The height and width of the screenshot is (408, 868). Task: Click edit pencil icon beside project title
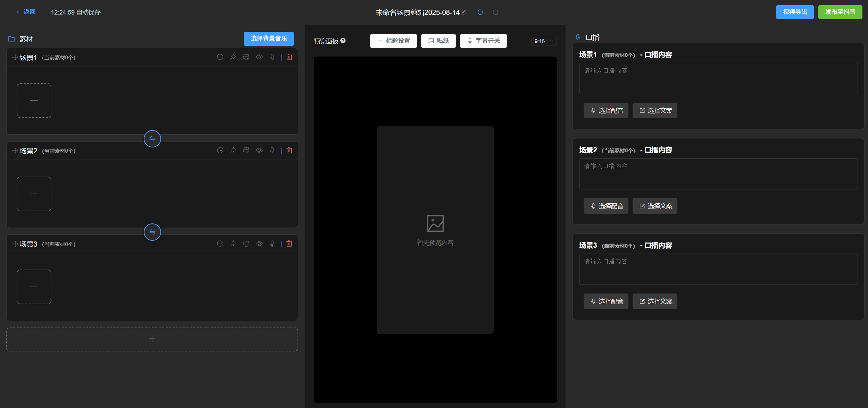[x=463, y=12]
